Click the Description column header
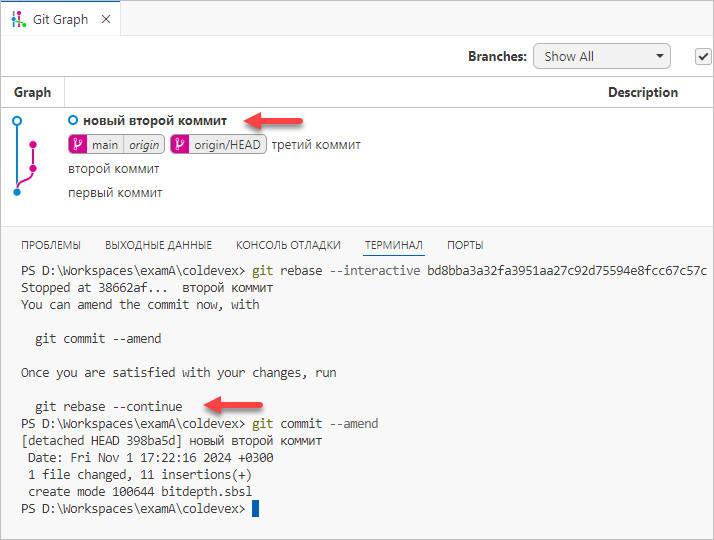This screenshot has height=540, width=714. [x=642, y=92]
